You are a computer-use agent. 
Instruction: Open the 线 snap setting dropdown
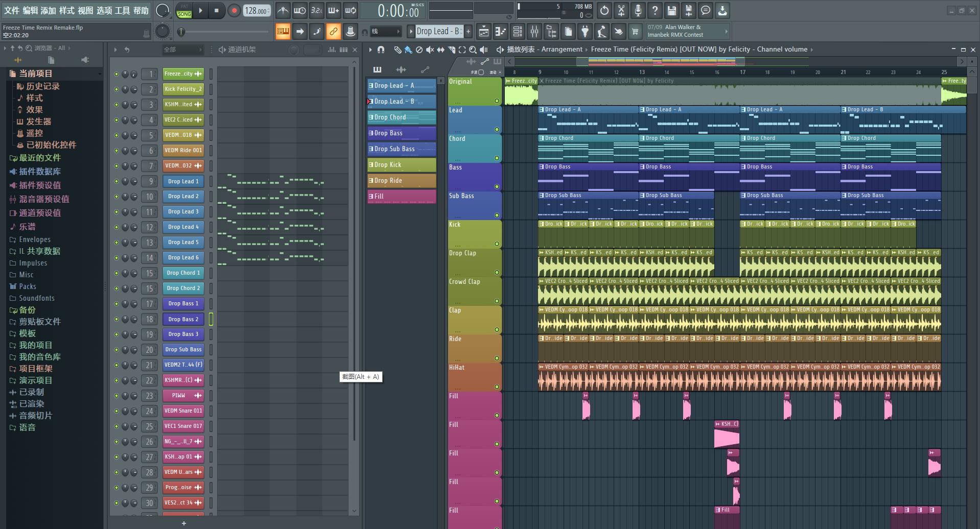[x=385, y=32]
